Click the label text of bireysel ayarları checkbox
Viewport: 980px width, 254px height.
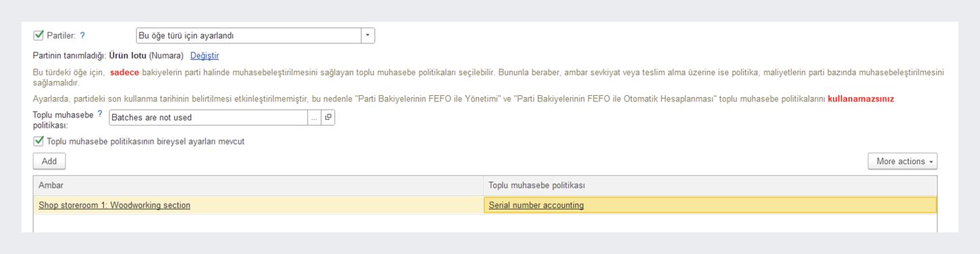point(146,142)
